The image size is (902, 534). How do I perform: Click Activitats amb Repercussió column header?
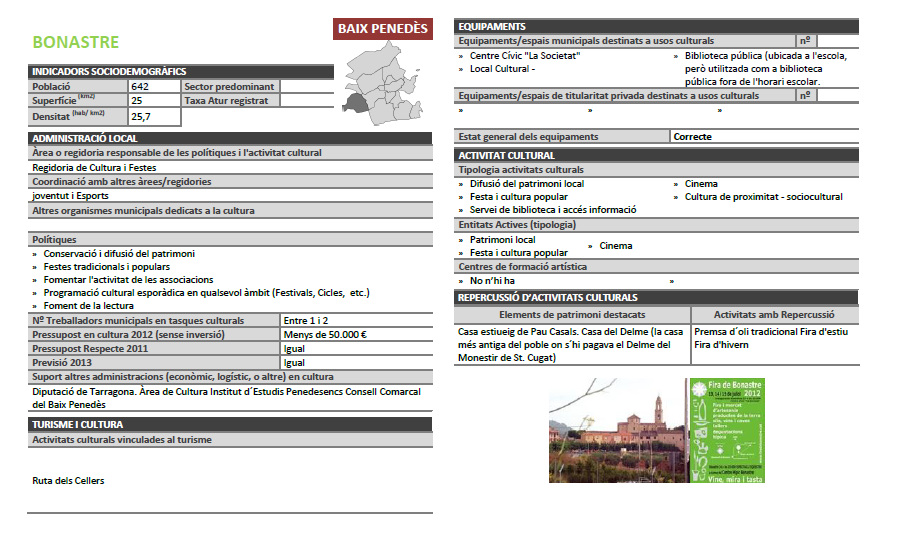click(774, 315)
